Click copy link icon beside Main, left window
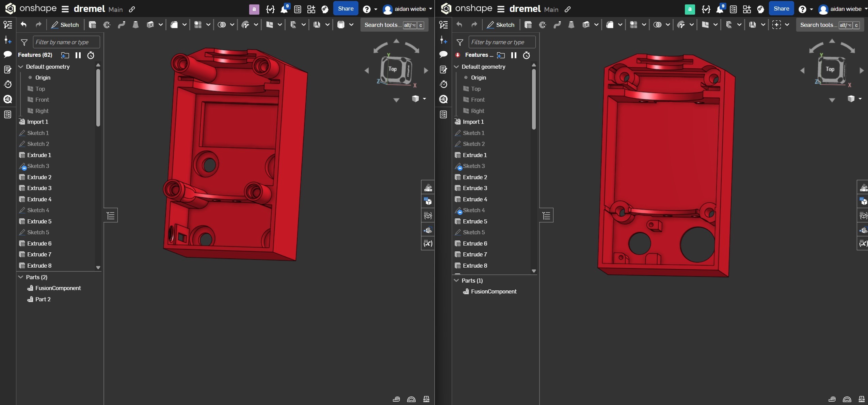This screenshot has width=868, height=405. pyautogui.click(x=132, y=10)
